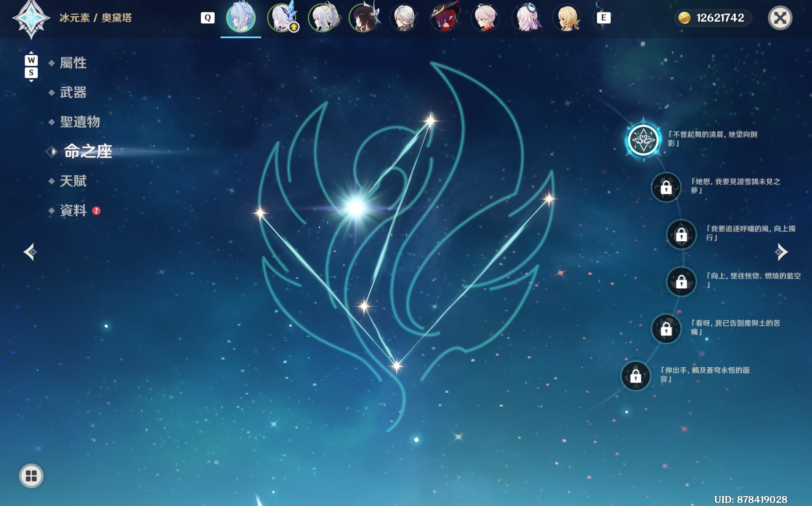Select the unlocked first constellation node icon
The height and width of the screenshot is (506, 812).
point(643,140)
